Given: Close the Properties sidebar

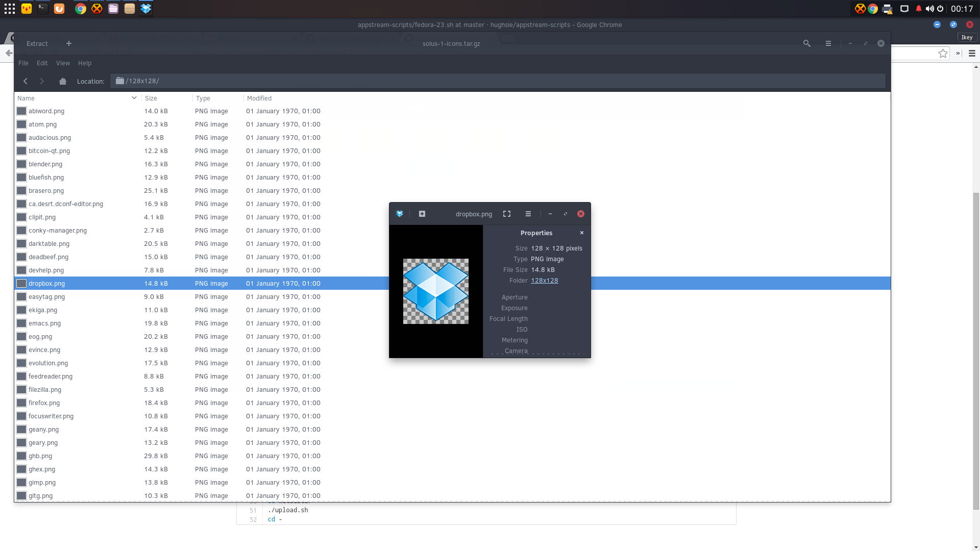Looking at the screenshot, I should (582, 233).
